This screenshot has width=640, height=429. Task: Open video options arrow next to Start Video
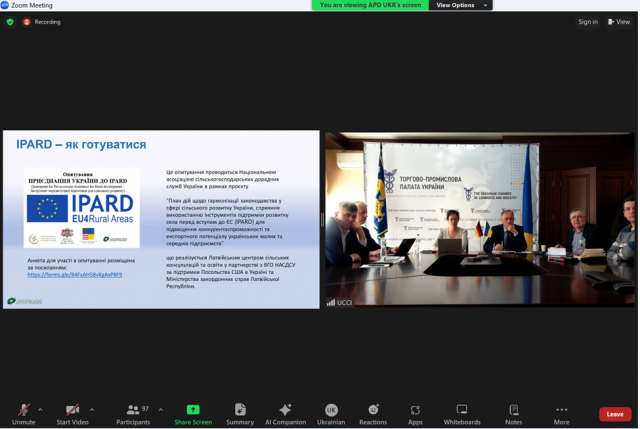pos(92,409)
